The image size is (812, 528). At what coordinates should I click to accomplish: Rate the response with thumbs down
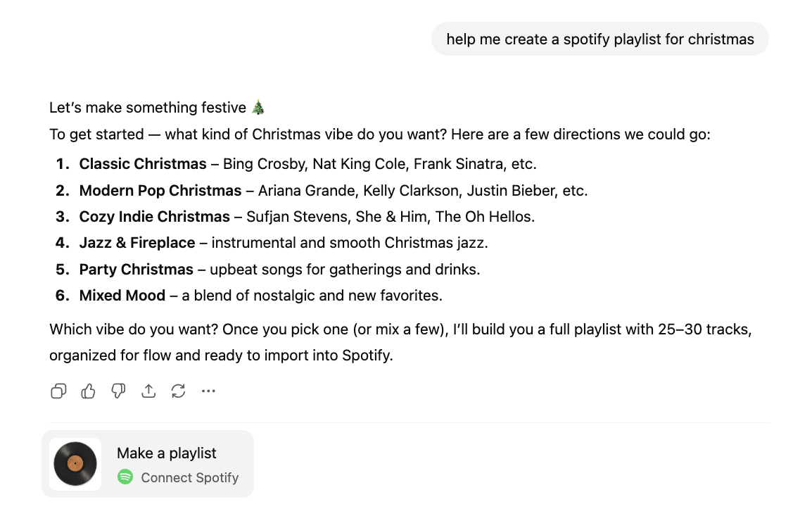[118, 391]
